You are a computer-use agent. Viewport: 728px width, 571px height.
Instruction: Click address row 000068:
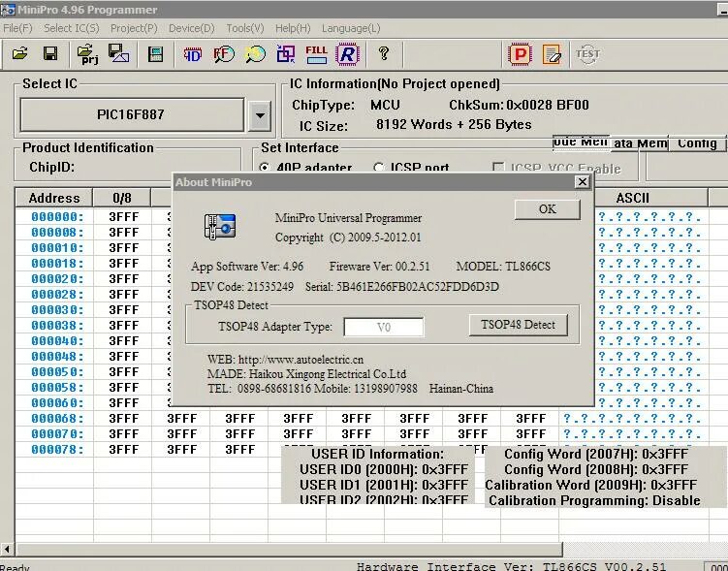point(57,418)
